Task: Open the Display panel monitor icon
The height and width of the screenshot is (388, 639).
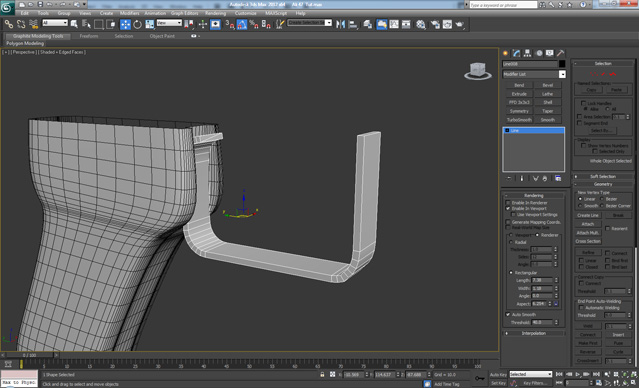Action: tap(550, 53)
